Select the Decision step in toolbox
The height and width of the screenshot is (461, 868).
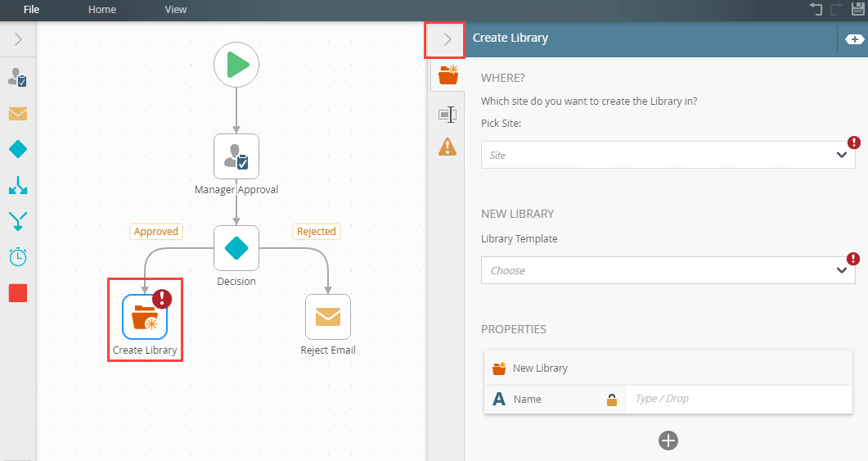pyautogui.click(x=18, y=149)
